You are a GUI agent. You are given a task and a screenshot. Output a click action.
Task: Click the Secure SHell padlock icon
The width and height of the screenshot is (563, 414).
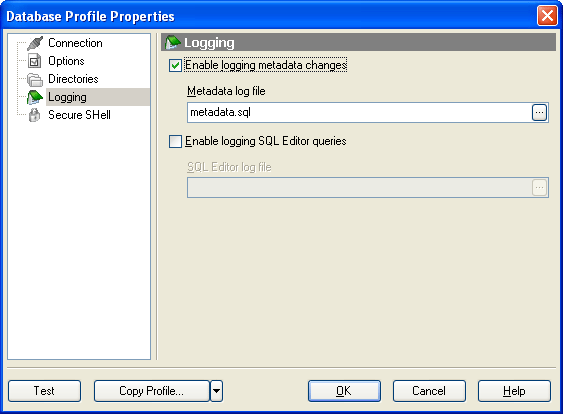[x=34, y=115]
